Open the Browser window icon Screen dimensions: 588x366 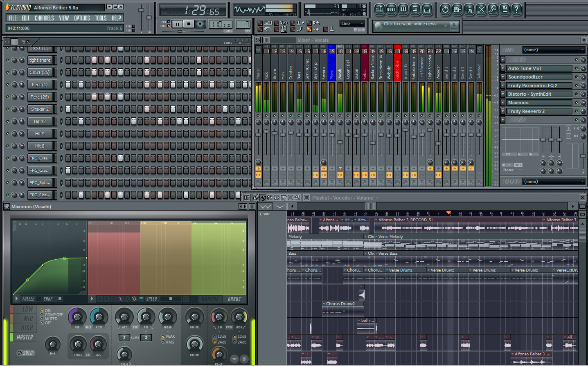click(415, 9)
